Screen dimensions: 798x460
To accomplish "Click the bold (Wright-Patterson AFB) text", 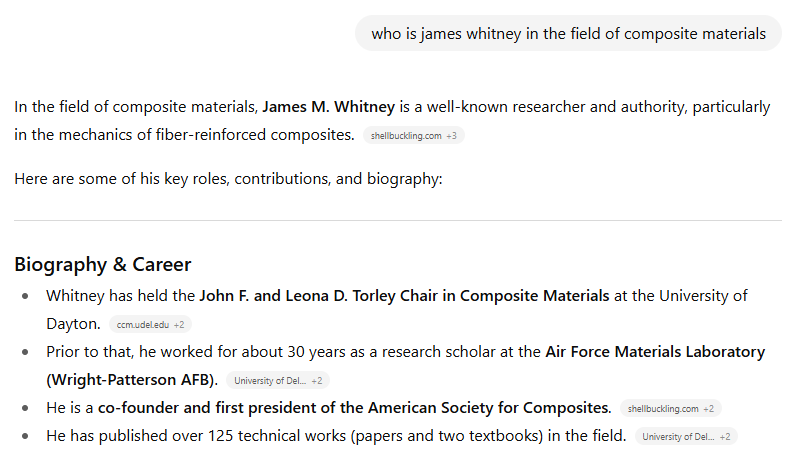I will tap(132, 380).
